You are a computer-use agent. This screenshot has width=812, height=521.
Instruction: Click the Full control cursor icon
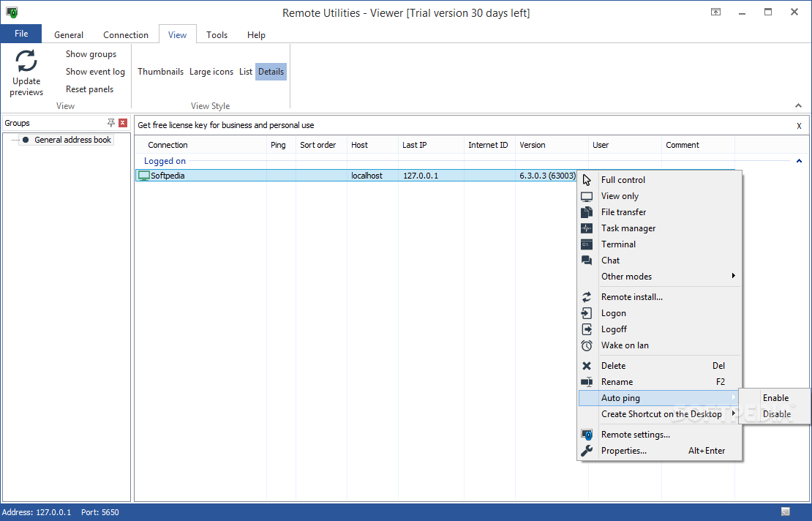tap(586, 180)
